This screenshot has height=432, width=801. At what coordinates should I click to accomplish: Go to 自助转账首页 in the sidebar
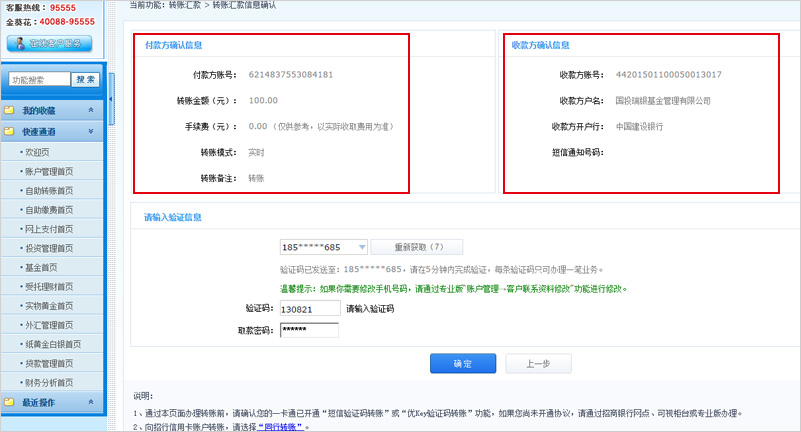coord(50,190)
